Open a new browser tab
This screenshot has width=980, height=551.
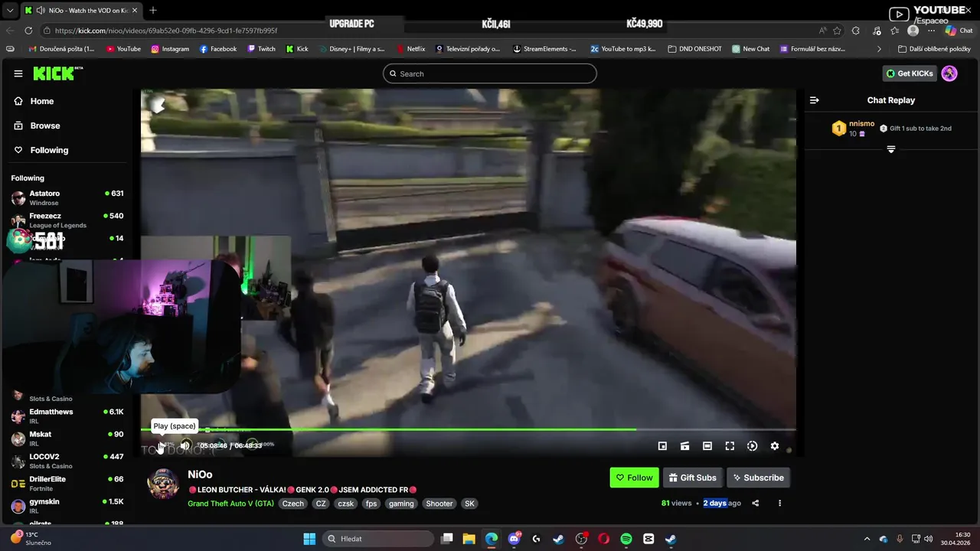point(153,10)
